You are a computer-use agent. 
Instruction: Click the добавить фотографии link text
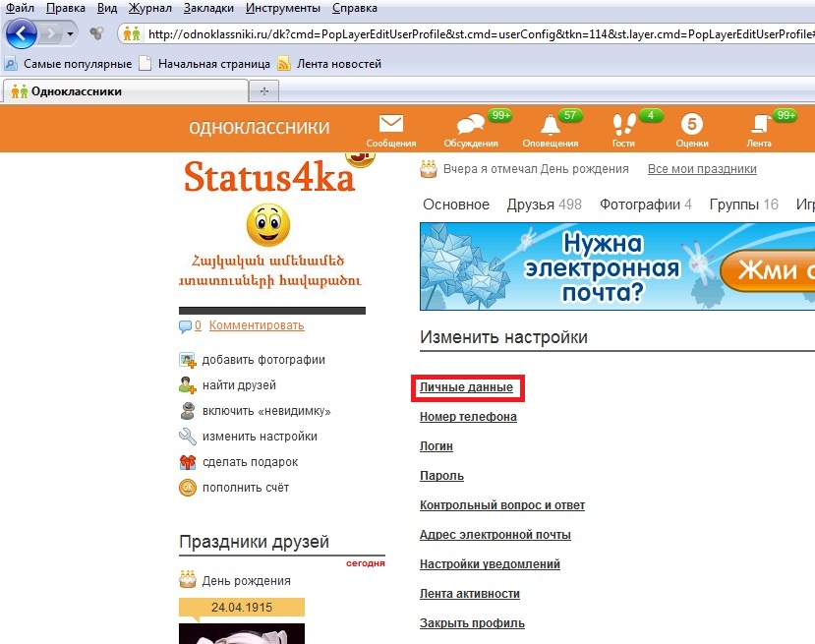pos(263,360)
